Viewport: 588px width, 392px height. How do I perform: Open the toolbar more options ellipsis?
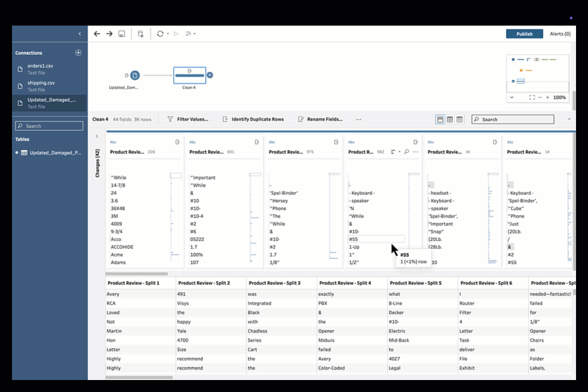click(359, 119)
